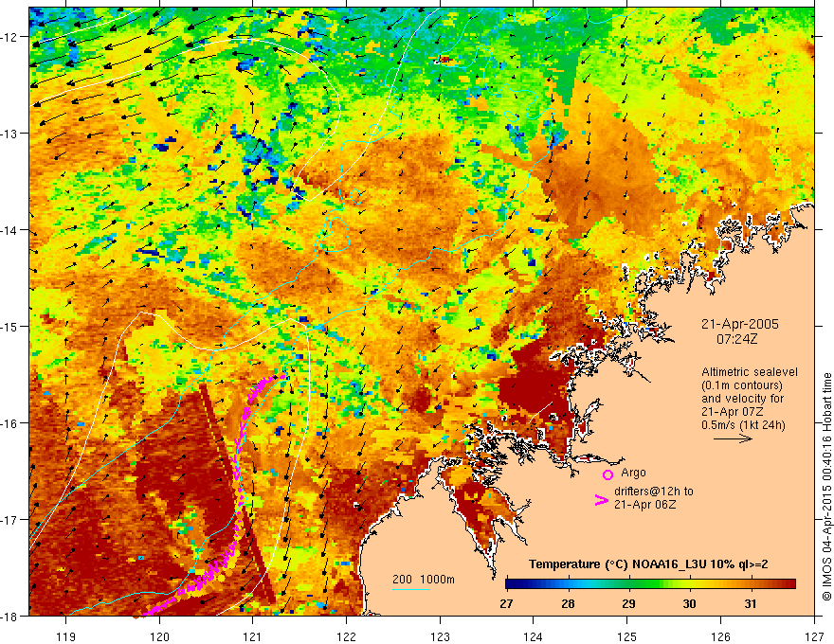Click the longitude axis label 120
Viewport: 834px width, 644px height.
(x=159, y=636)
